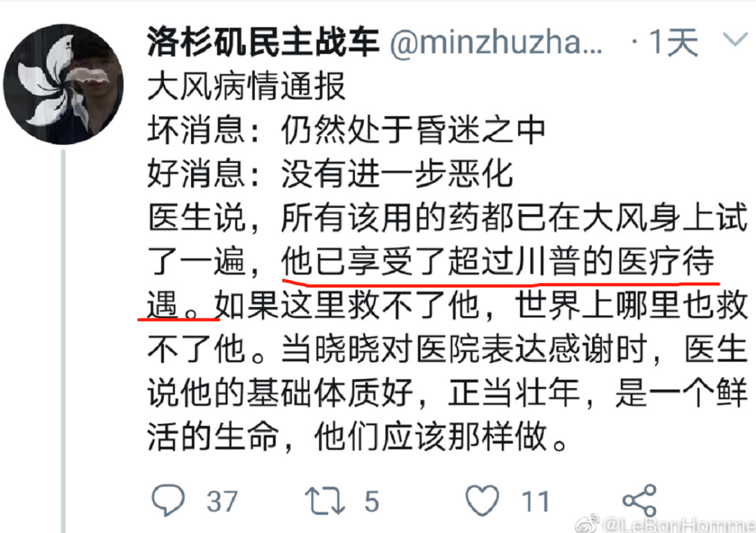Click the tweet headline 大风病情通报

pyautogui.click(x=246, y=86)
